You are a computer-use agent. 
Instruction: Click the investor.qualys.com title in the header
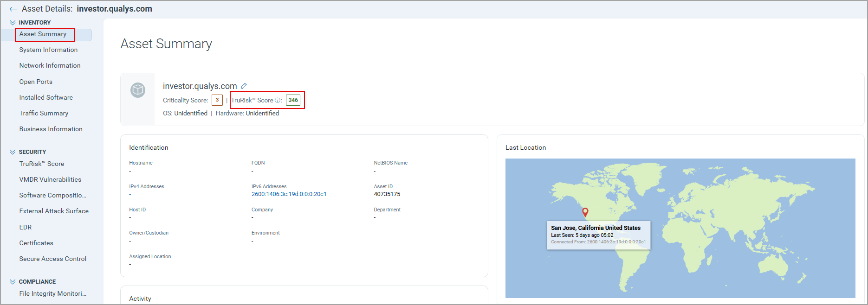(115, 9)
